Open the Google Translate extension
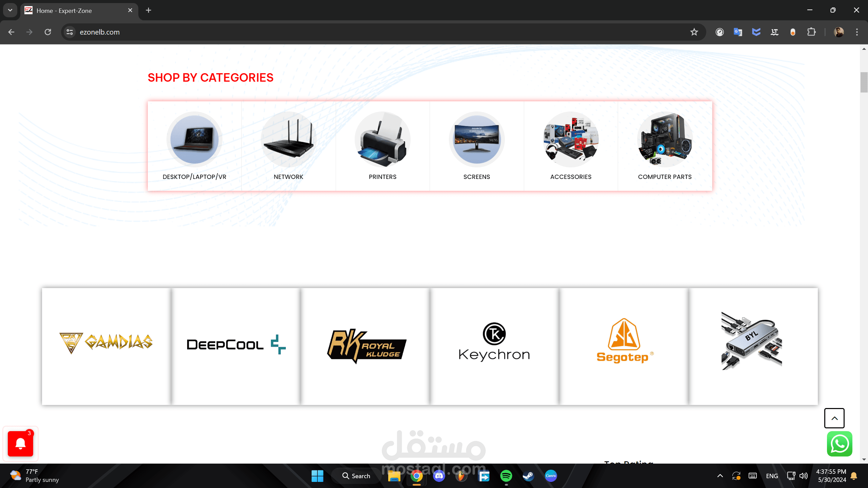Screen dimensions: 868x488 [x=738, y=32]
